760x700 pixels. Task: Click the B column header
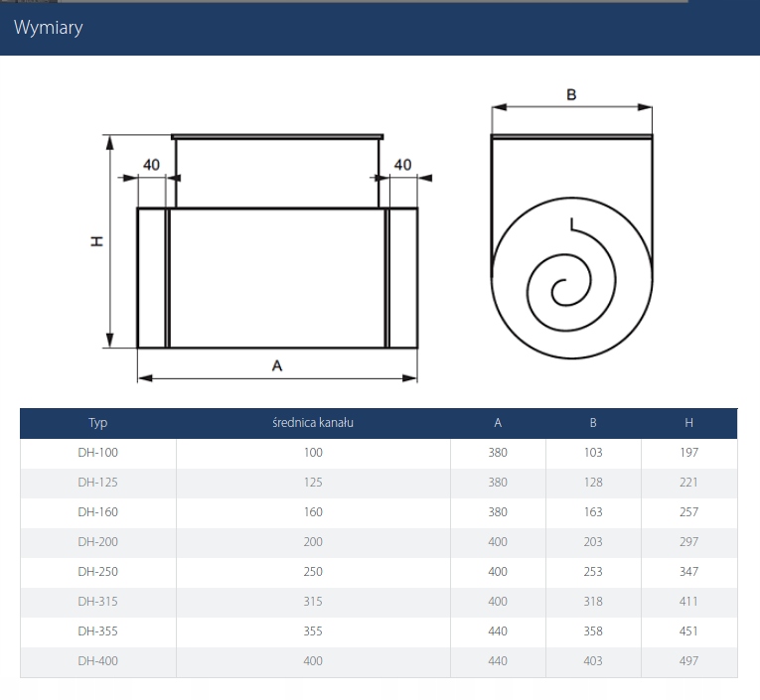point(593,423)
